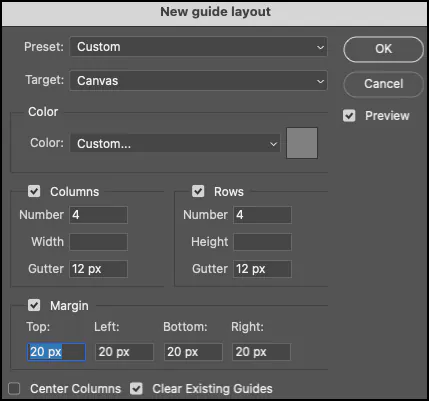Click the Columns Number field

pyautogui.click(x=98, y=215)
